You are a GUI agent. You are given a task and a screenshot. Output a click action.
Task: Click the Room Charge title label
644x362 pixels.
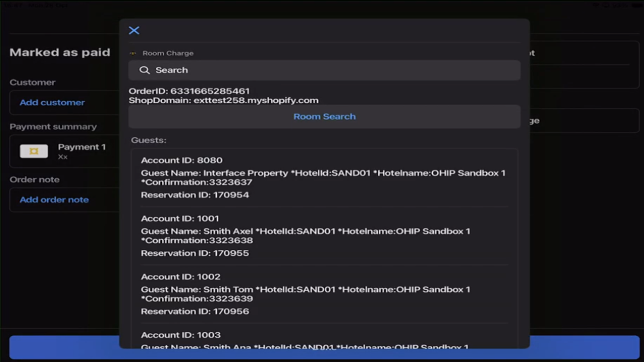168,53
